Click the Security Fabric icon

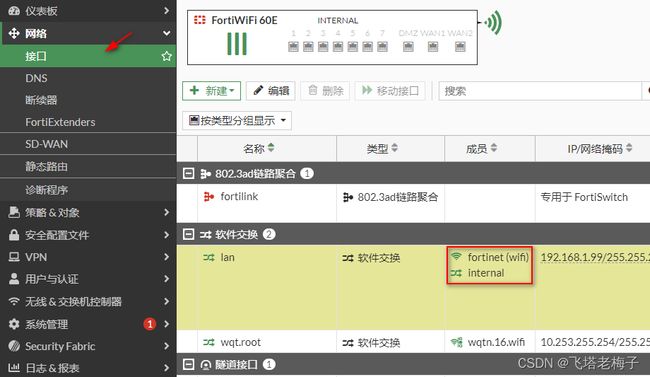coord(14,346)
